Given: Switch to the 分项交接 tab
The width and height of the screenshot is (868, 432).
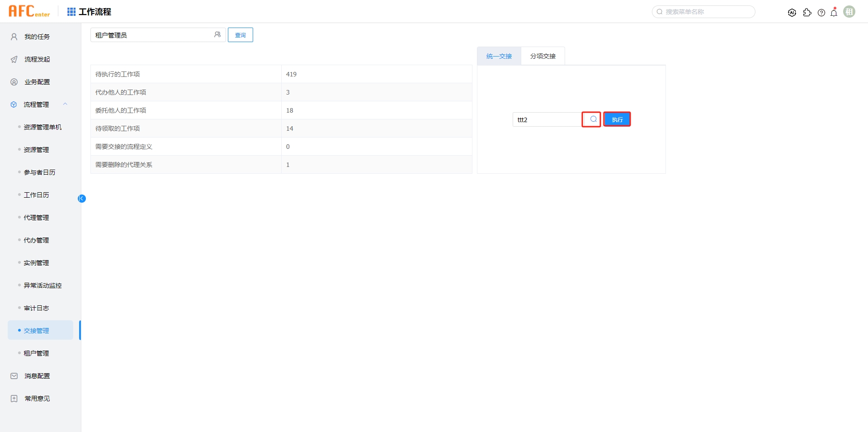Looking at the screenshot, I should [543, 56].
